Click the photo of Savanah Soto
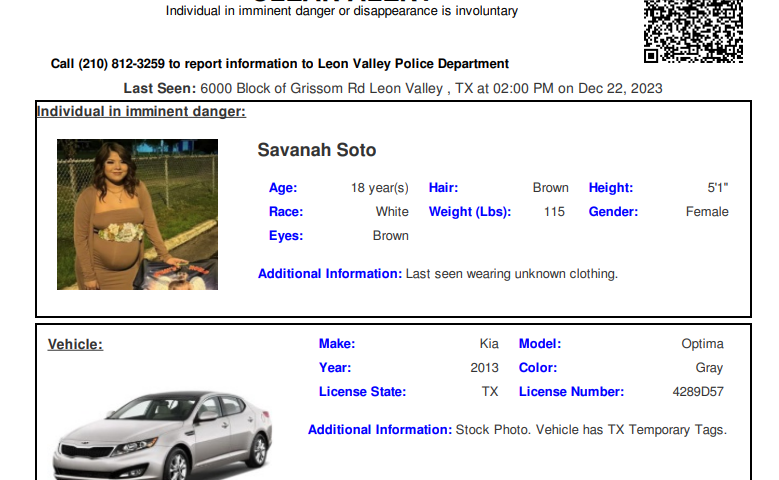Screen dimensions: 779x480 click(x=137, y=214)
